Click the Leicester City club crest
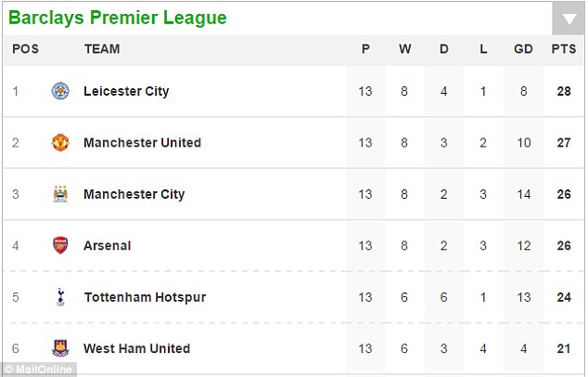Screen dimensions: 588x377 point(60,91)
